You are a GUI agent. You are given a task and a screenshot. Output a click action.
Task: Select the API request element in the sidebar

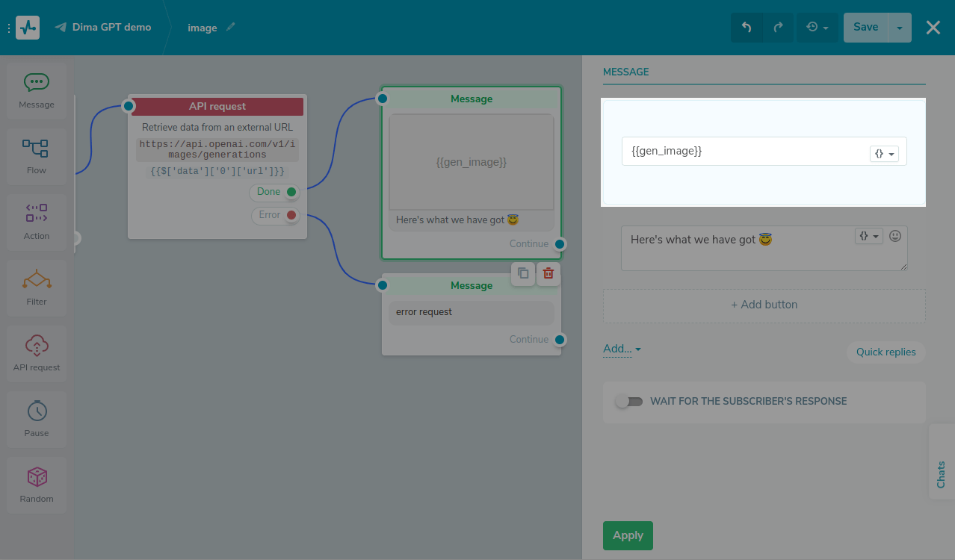tap(36, 353)
